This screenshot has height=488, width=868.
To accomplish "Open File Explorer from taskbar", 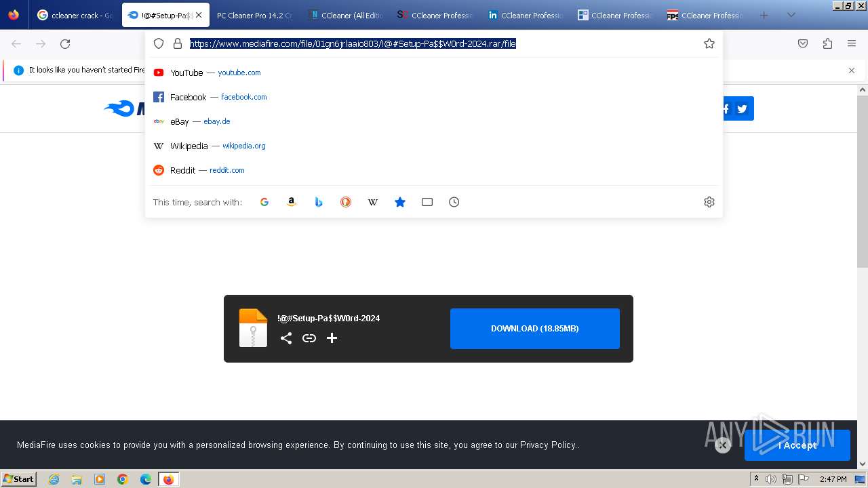I will (77, 479).
